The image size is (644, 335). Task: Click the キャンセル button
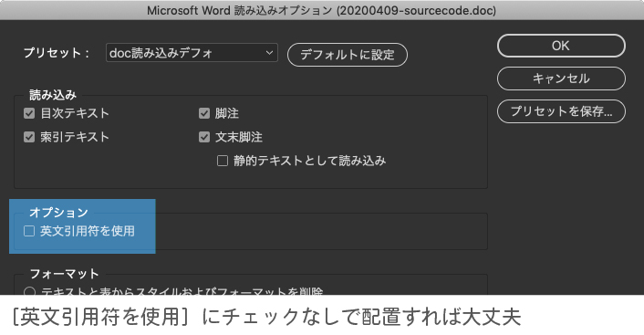click(x=561, y=79)
